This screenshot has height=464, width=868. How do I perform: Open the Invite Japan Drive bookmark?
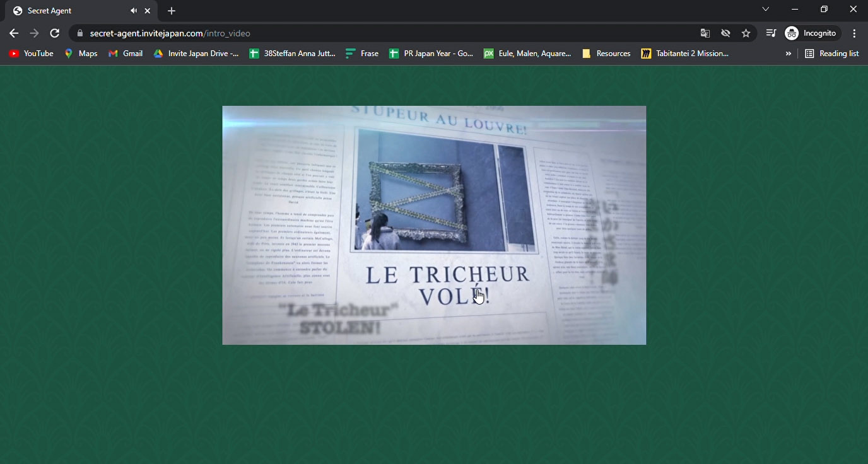click(x=196, y=54)
